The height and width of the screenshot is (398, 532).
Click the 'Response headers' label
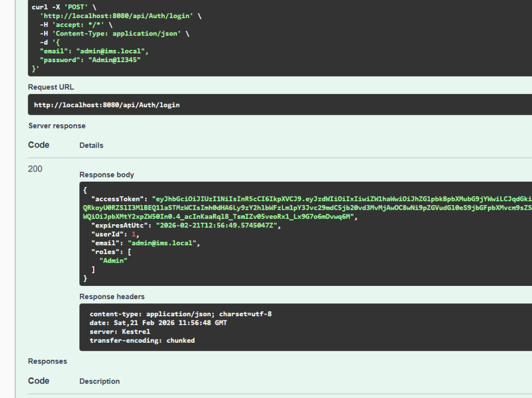(x=112, y=297)
